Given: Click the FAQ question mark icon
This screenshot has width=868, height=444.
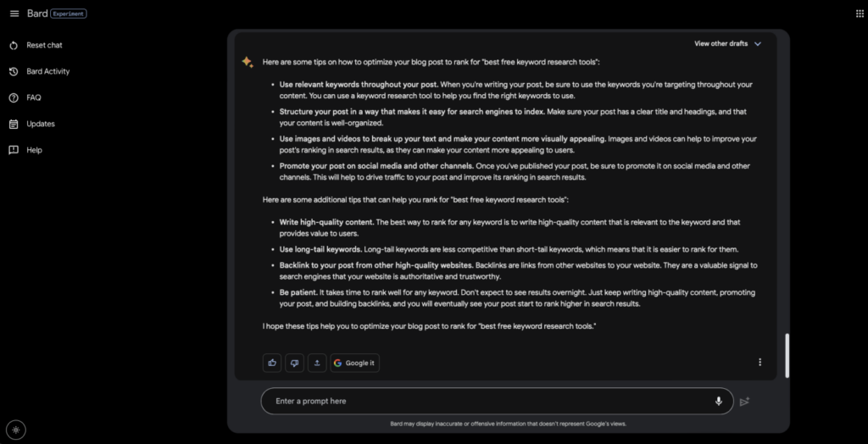Looking at the screenshot, I should pos(14,97).
